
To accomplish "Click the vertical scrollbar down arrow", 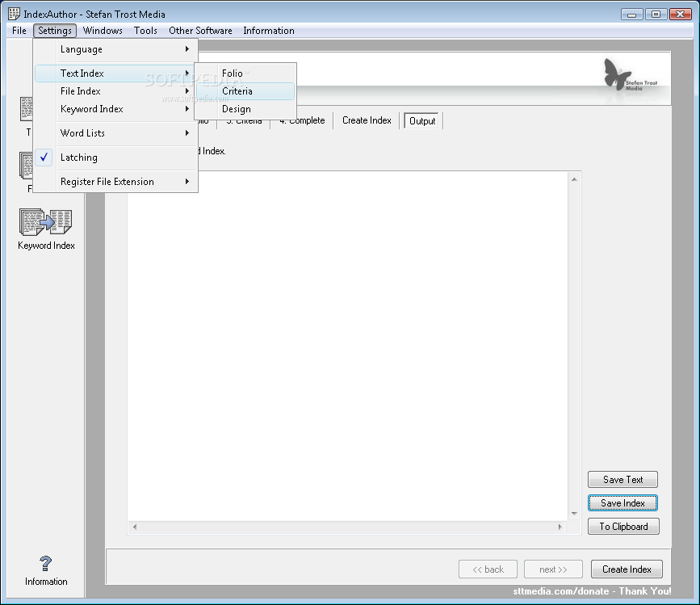I will [574, 514].
